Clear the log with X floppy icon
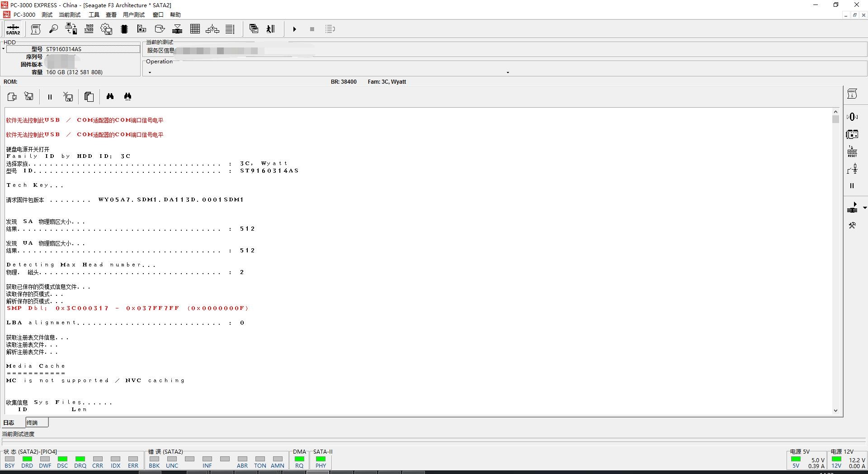 [x=68, y=96]
